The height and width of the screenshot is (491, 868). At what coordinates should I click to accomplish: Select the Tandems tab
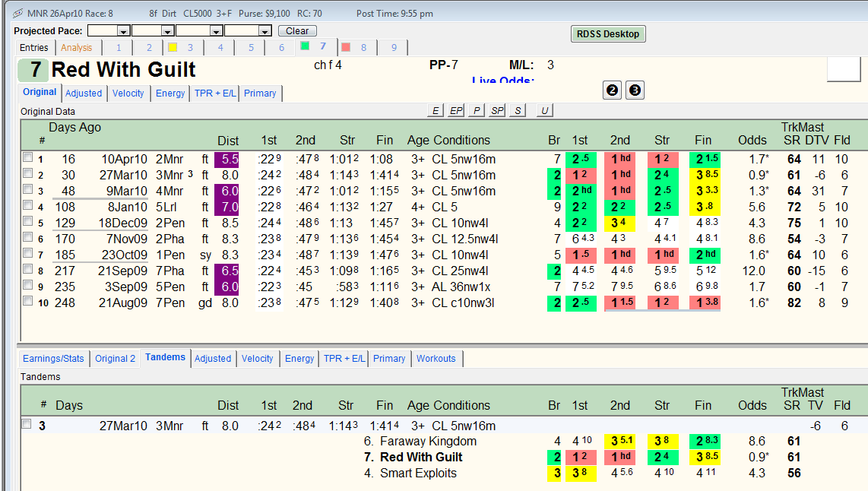[x=165, y=357]
